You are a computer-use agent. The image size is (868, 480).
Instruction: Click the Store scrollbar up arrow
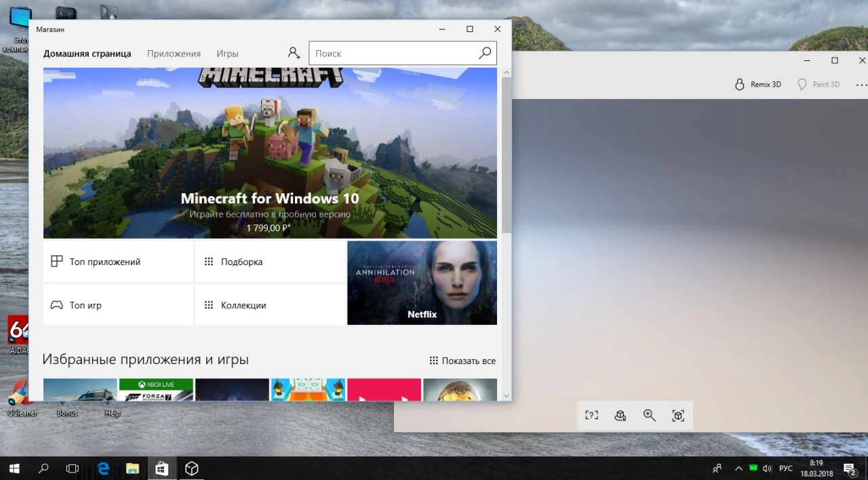click(x=506, y=73)
